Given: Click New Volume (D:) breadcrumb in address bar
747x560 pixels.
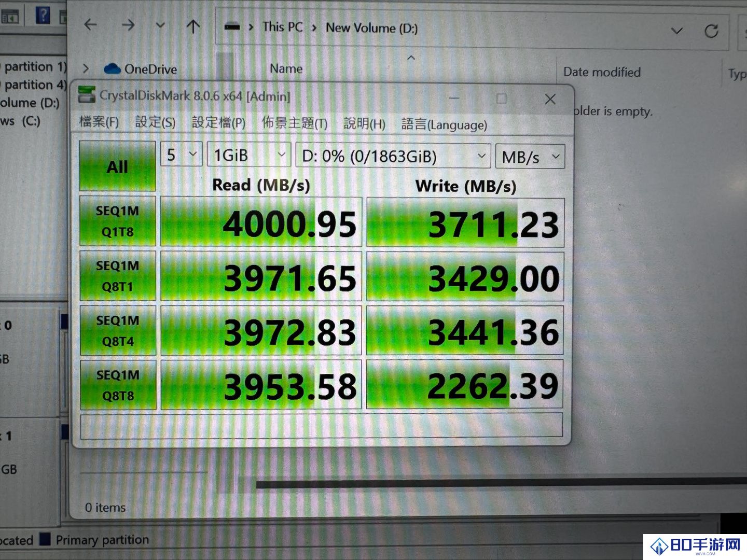Looking at the screenshot, I should [371, 28].
